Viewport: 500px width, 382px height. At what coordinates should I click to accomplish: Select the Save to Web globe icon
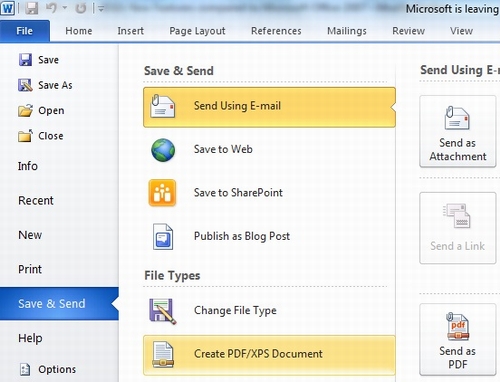tap(163, 150)
